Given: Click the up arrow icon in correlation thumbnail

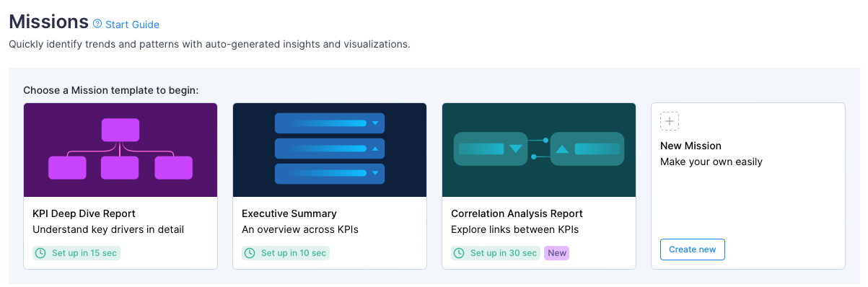Looking at the screenshot, I should click(x=563, y=149).
